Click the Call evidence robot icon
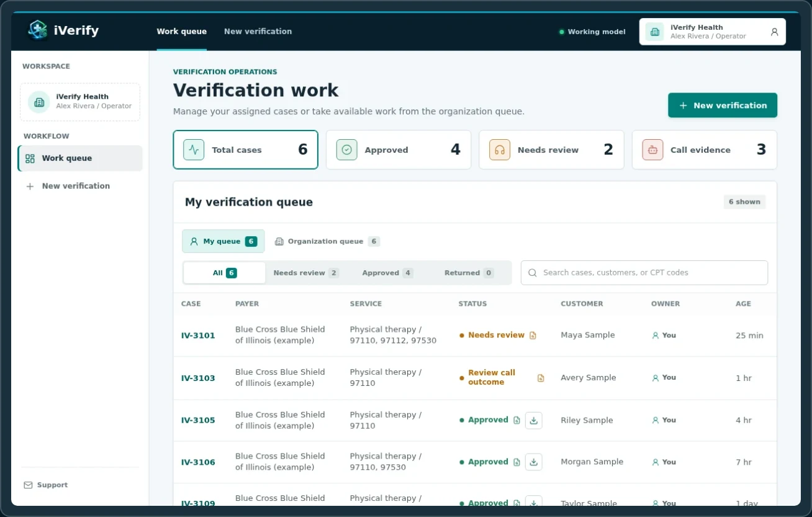Screen dimensions: 812x517 [x=652, y=150]
